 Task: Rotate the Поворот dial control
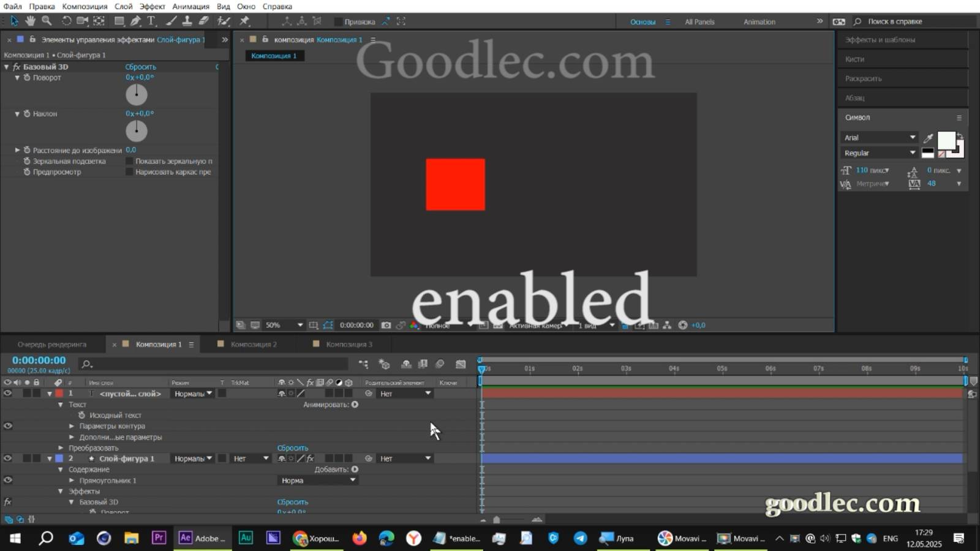[x=136, y=95]
